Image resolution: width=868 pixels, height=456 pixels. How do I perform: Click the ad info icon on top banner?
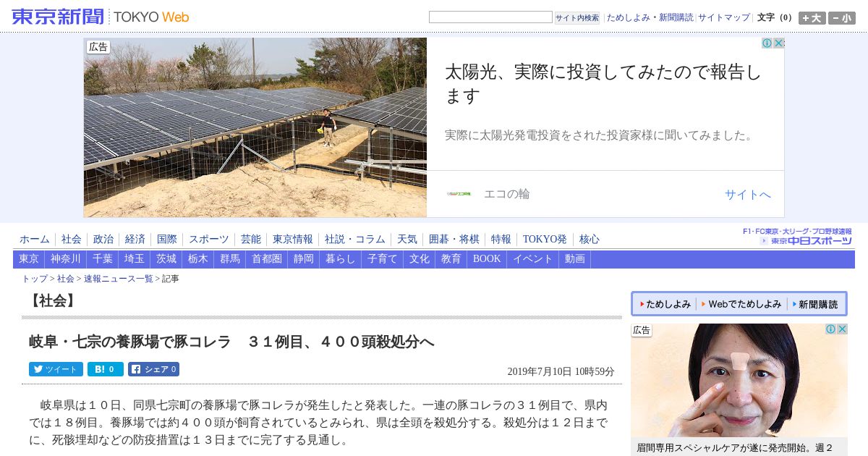[767, 43]
